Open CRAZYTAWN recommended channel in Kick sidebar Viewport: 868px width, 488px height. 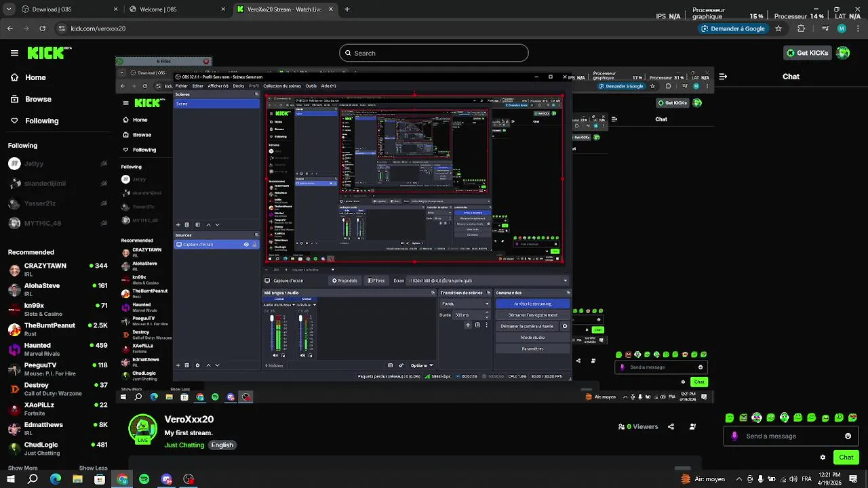58,269
